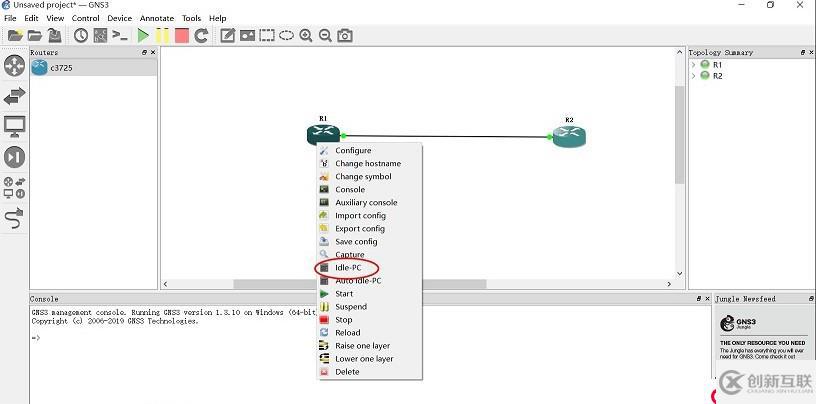Choose Idle-PC from the context menu

tap(369, 268)
